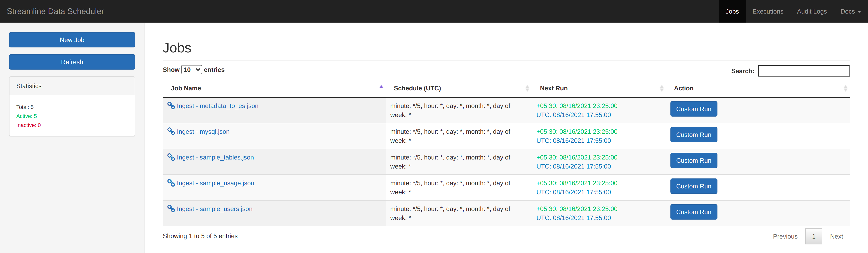
Task: Click link icon beside Ingest - sample_usage.json
Action: click(171, 183)
